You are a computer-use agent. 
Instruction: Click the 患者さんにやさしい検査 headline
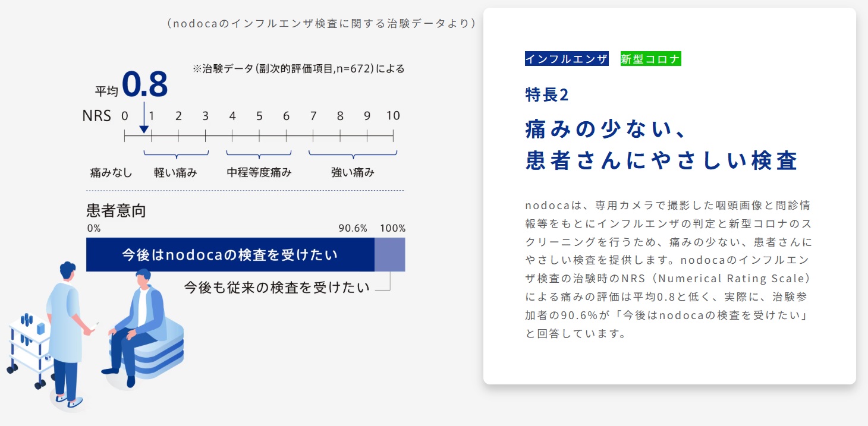[661, 160]
